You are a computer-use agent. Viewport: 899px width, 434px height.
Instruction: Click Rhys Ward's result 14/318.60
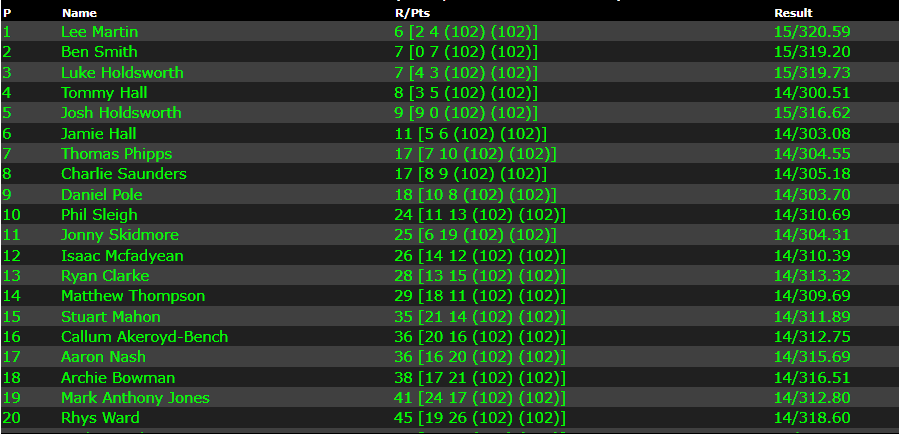814,418
